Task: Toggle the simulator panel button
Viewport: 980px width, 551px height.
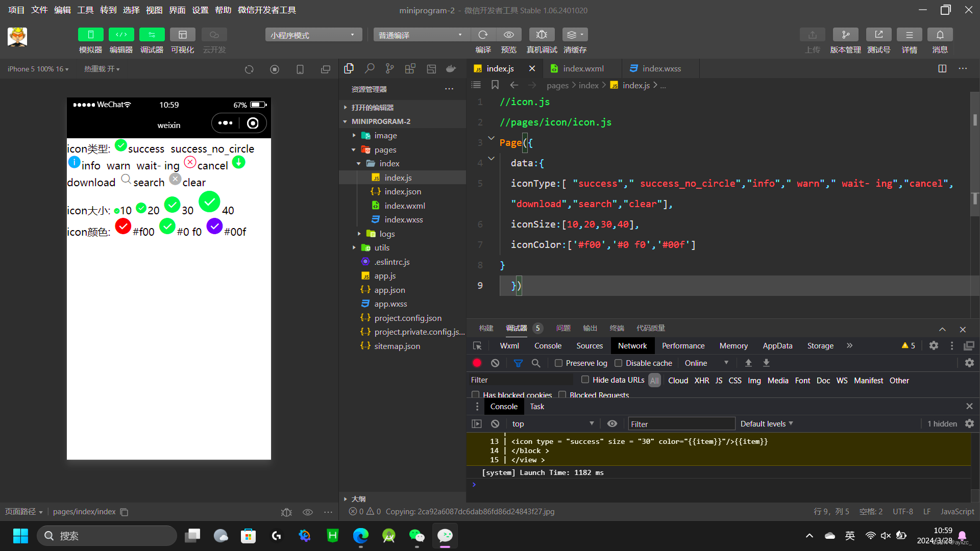Action: pyautogui.click(x=90, y=35)
